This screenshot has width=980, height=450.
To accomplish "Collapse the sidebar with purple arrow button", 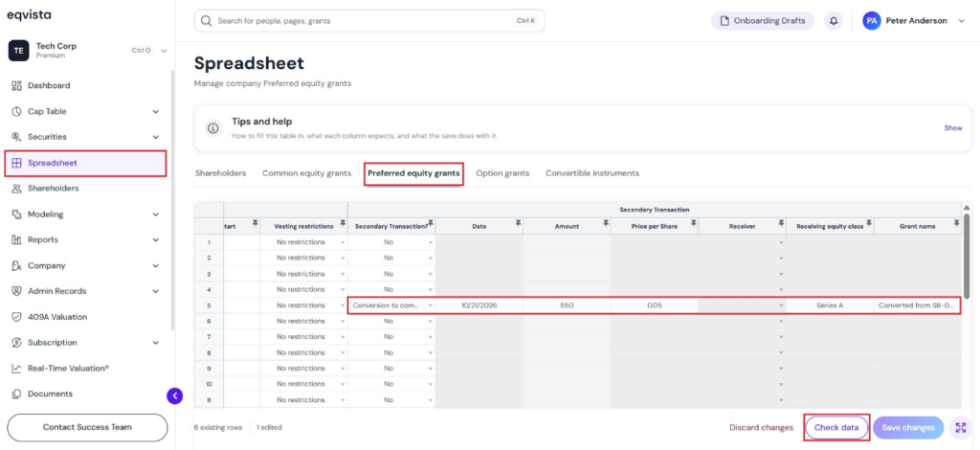I will tap(175, 395).
